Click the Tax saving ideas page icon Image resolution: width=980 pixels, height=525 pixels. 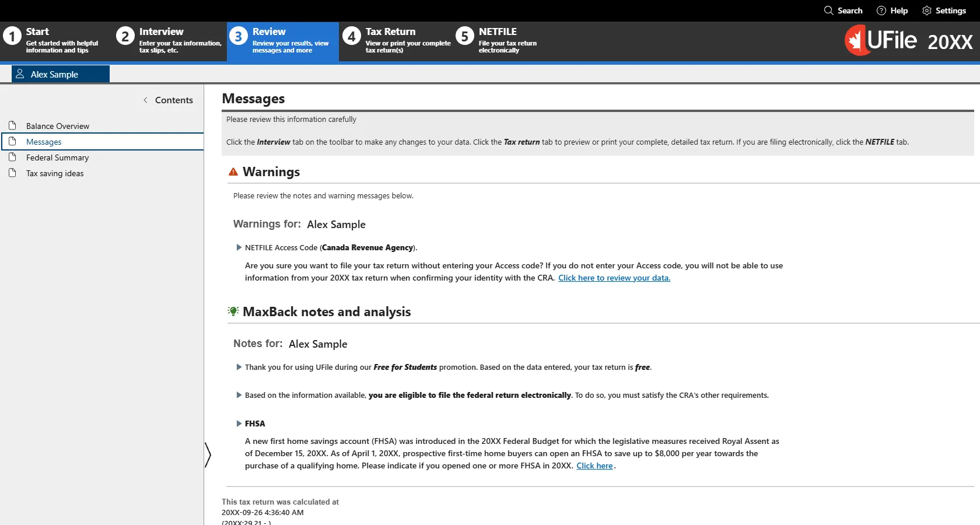(12, 173)
